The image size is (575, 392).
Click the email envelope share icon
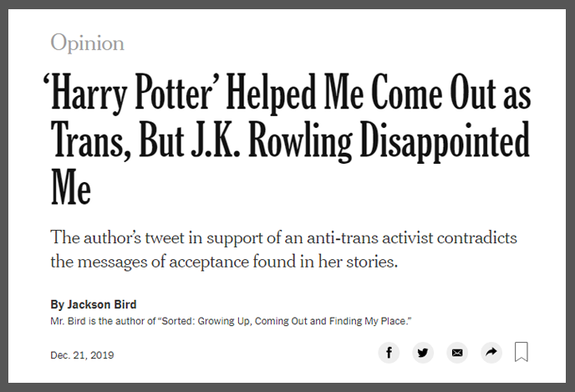pyautogui.click(x=457, y=353)
